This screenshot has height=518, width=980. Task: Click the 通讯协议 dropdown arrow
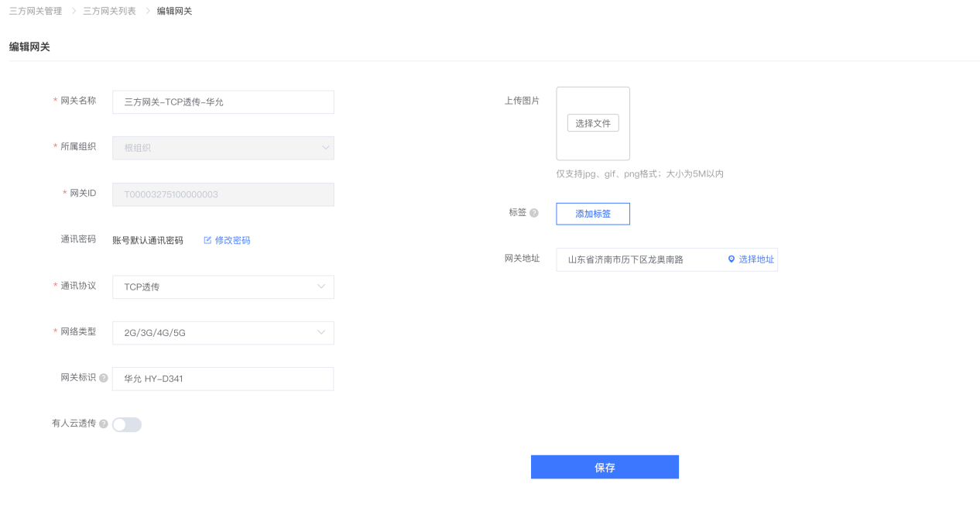(322, 286)
